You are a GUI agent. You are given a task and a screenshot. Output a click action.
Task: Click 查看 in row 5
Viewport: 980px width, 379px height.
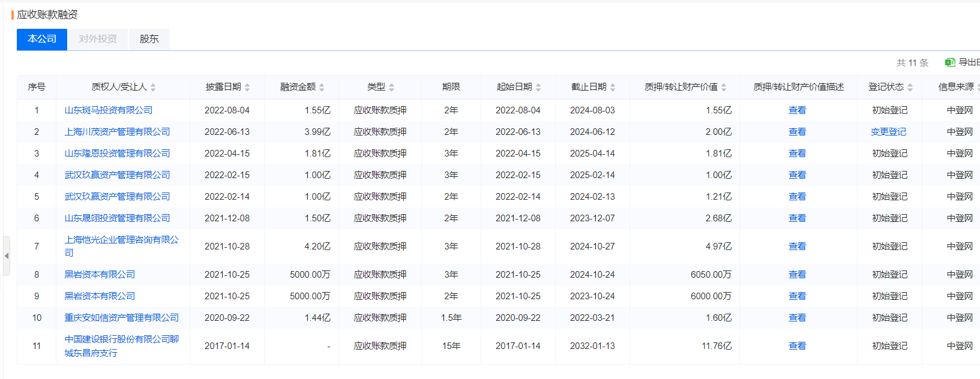(798, 197)
